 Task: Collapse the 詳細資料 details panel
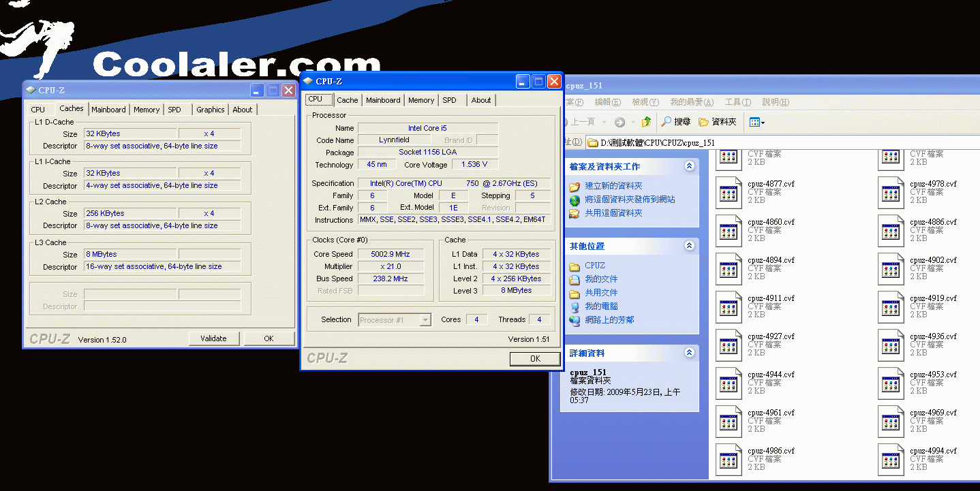pos(689,353)
